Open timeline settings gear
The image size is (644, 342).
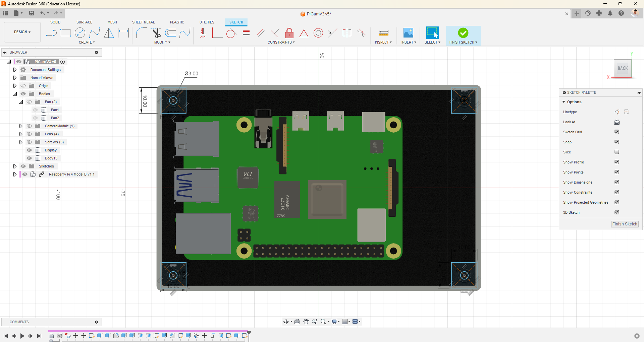coord(637,336)
